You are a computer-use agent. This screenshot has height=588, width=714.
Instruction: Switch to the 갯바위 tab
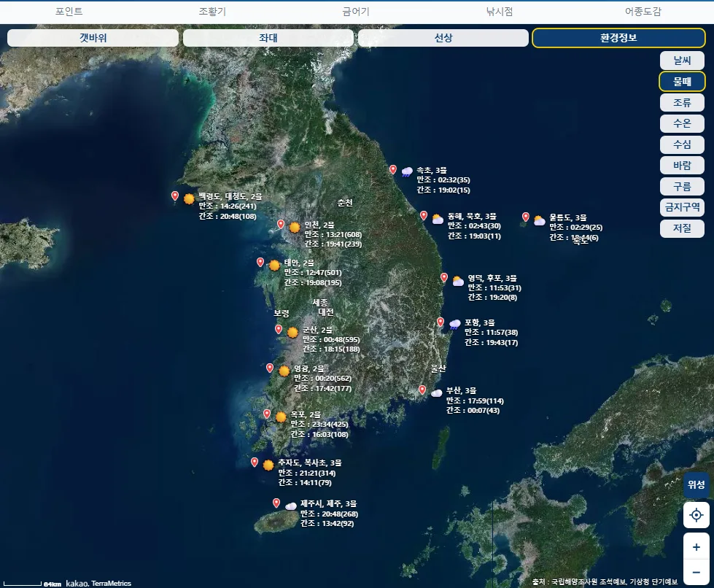coord(93,38)
